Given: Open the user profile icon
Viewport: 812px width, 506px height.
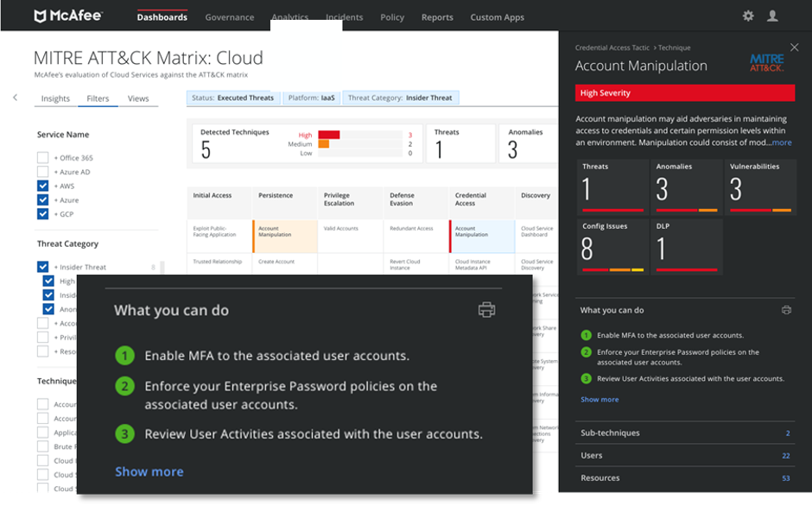Looking at the screenshot, I should 772,16.
